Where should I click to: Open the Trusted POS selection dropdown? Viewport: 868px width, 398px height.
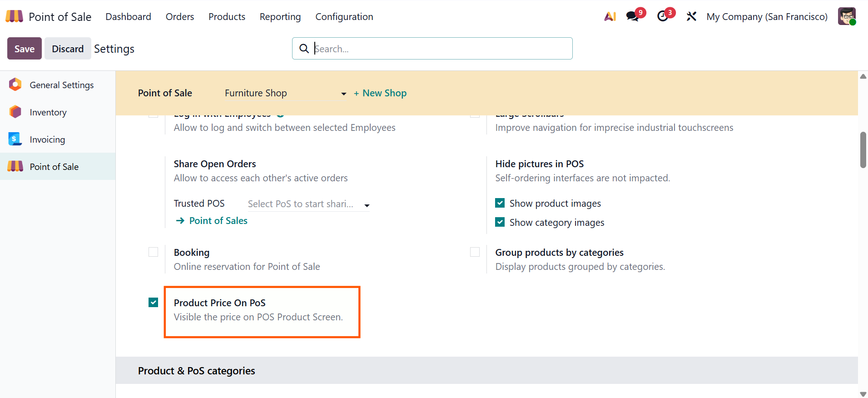pos(309,204)
